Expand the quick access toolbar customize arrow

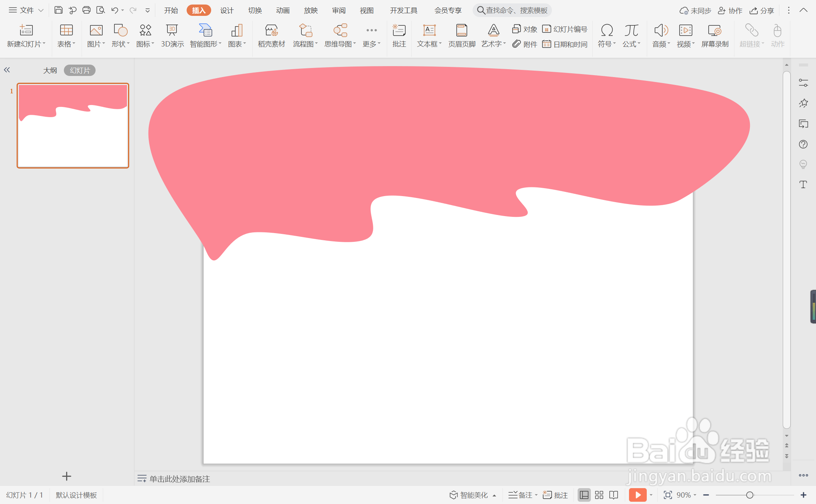click(x=148, y=11)
